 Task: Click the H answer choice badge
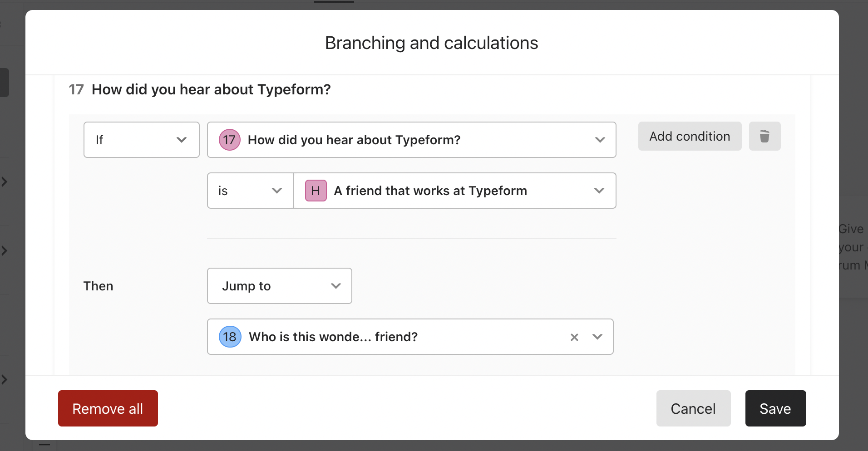[x=316, y=191]
